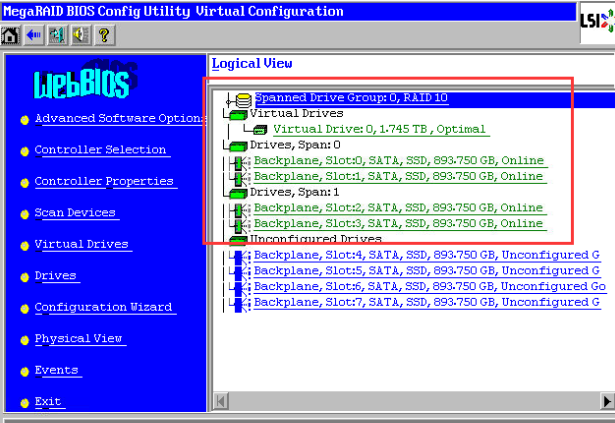Click the Slot:4 unconfigured drive icon

pyautogui.click(x=241, y=256)
